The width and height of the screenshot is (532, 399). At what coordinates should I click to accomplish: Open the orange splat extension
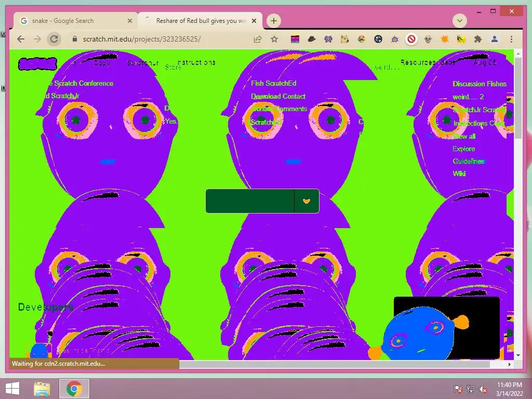(445, 39)
